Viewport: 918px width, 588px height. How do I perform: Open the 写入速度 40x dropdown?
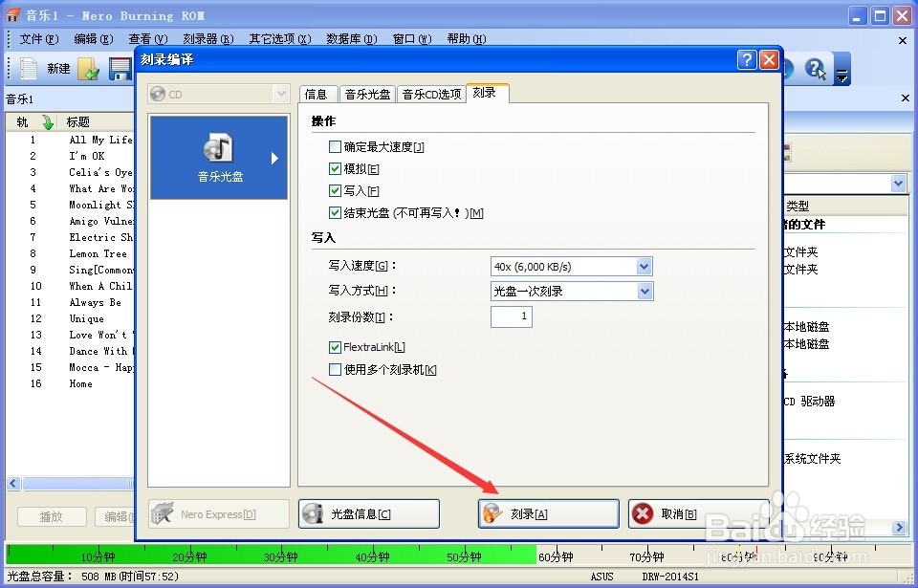644,267
